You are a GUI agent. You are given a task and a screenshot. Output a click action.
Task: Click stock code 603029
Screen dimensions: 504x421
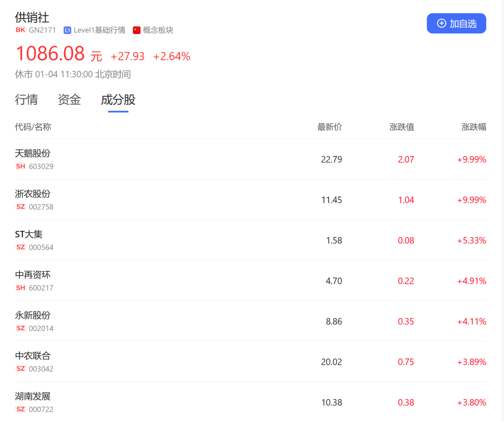point(41,166)
